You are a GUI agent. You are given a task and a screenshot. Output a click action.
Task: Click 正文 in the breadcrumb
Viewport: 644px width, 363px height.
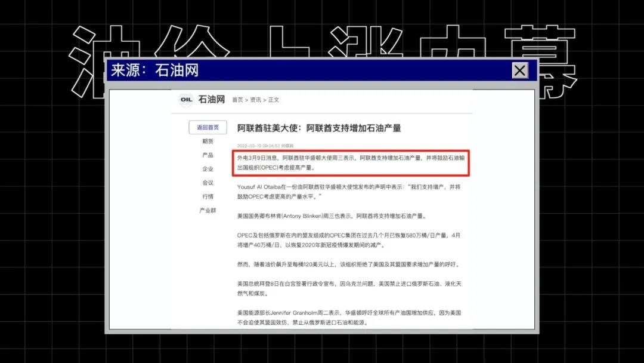point(274,100)
